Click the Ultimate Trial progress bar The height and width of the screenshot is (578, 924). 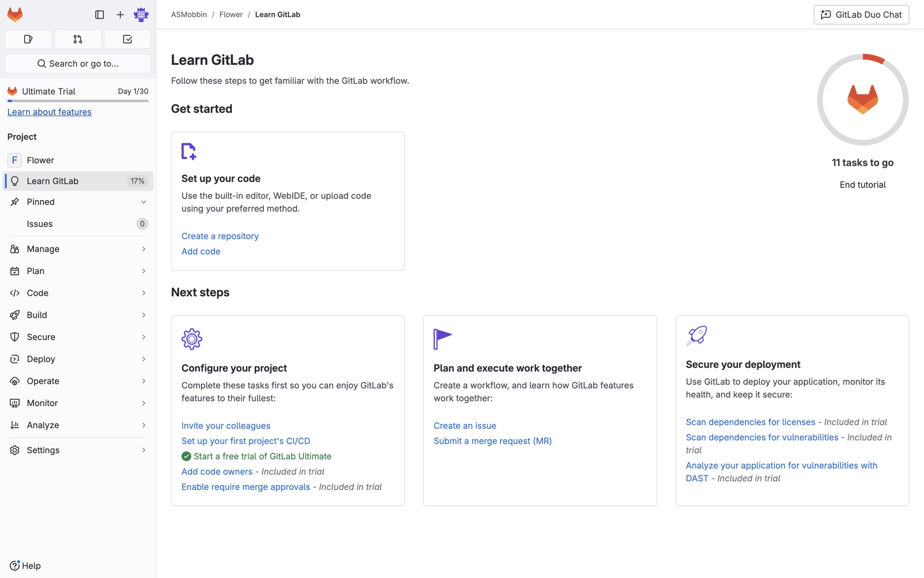(78, 101)
